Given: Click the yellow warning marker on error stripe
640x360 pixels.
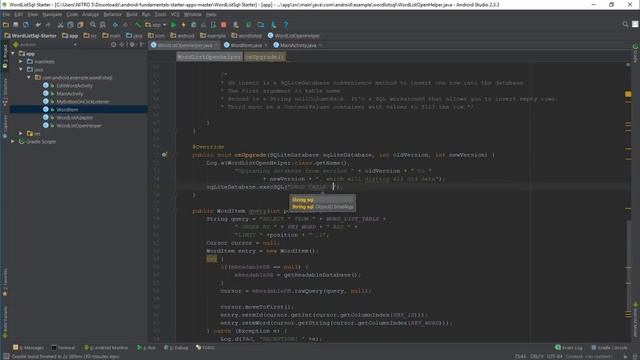Looking at the screenshot, I should click(628, 94).
